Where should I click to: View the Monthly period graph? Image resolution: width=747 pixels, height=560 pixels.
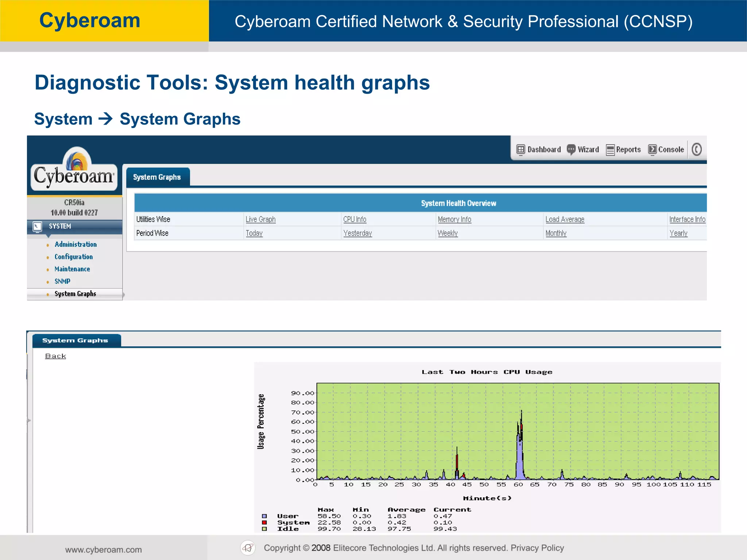click(x=556, y=233)
